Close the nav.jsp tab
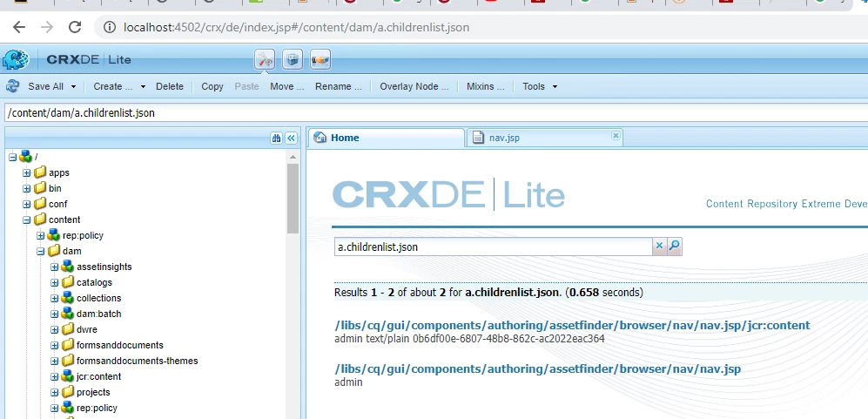The image size is (868, 419). pos(616,135)
